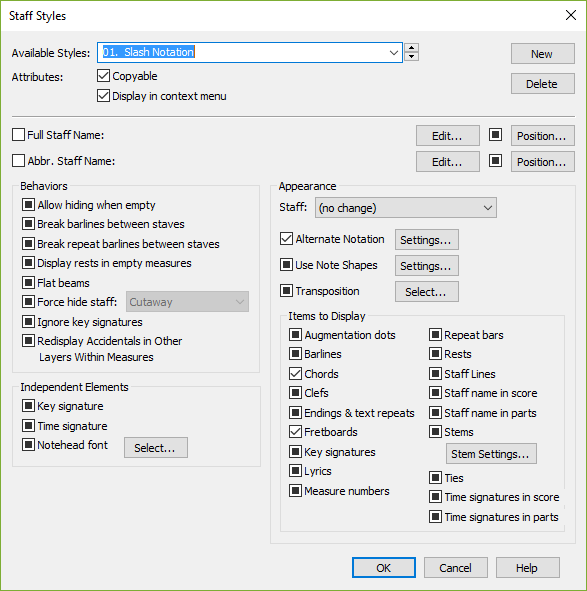Open the Force hide staff Cutaway dropdown
587x591 pixels.
pyautogui.click(x=187, y=302)
